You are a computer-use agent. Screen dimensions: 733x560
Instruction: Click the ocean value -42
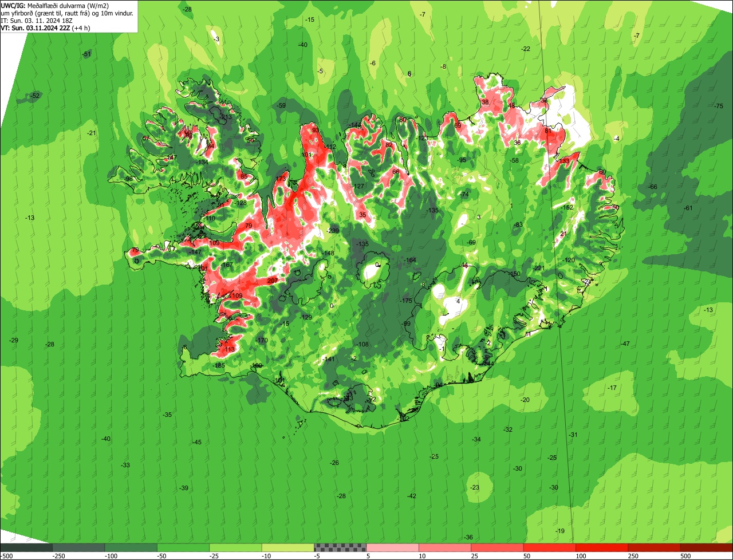tap(411, 496)
